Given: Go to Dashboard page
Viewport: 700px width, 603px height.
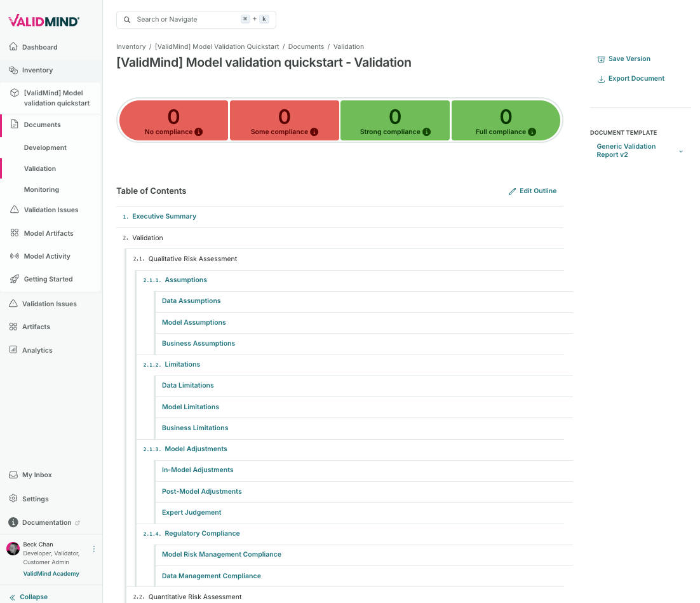Looking at the screenshot, I should coord(40,47).
